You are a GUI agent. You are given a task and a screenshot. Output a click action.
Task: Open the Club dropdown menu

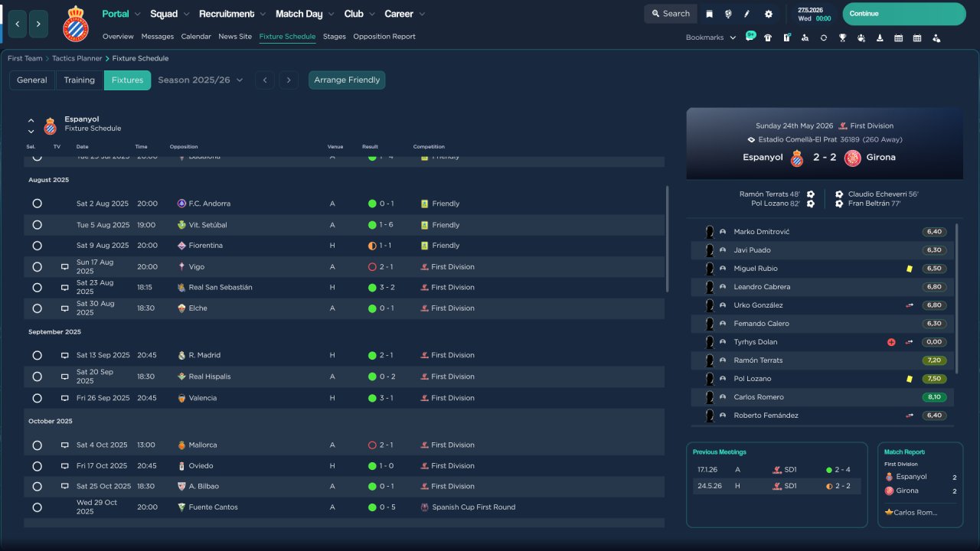click(x=360, y=14)
